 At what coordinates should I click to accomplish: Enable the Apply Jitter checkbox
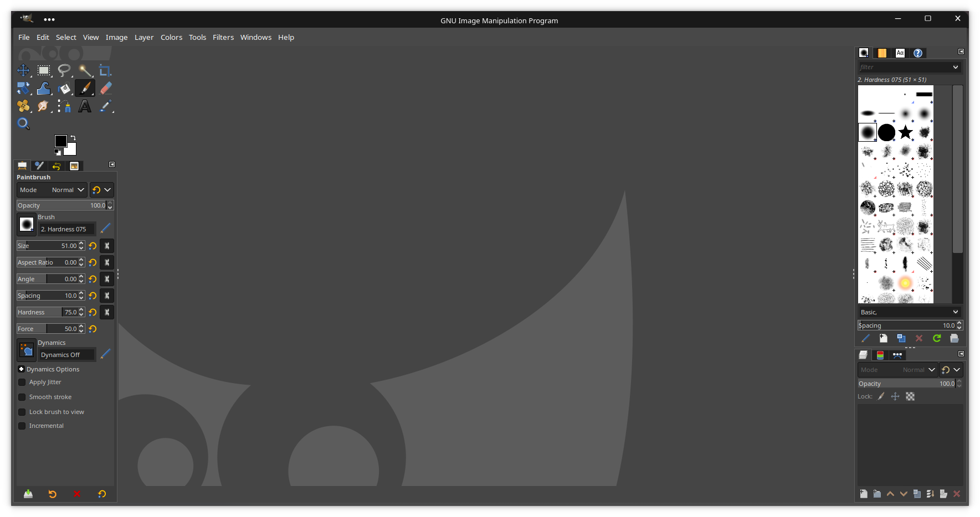[22, 382]
